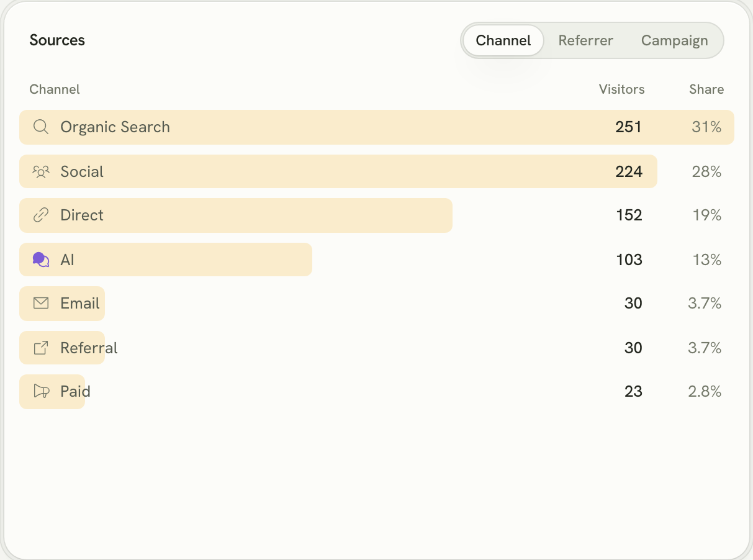Open the Email channel row
753x560 pixels.
[377, 304]
